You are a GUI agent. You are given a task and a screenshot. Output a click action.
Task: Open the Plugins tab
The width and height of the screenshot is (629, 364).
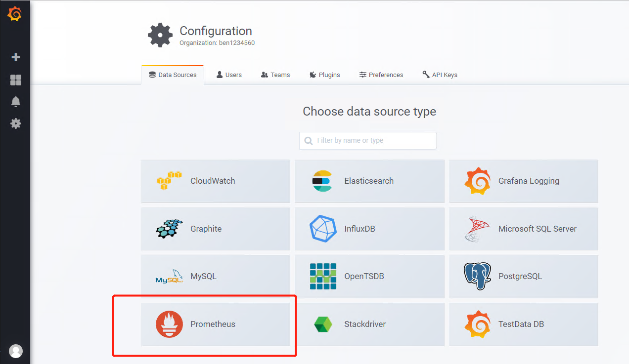click(325, 75)
